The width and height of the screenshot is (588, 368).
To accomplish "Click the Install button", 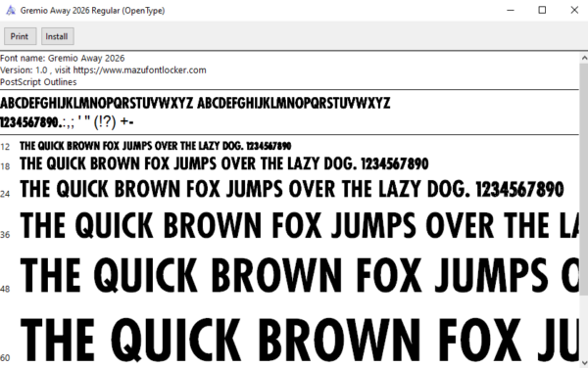I will 58,36.
